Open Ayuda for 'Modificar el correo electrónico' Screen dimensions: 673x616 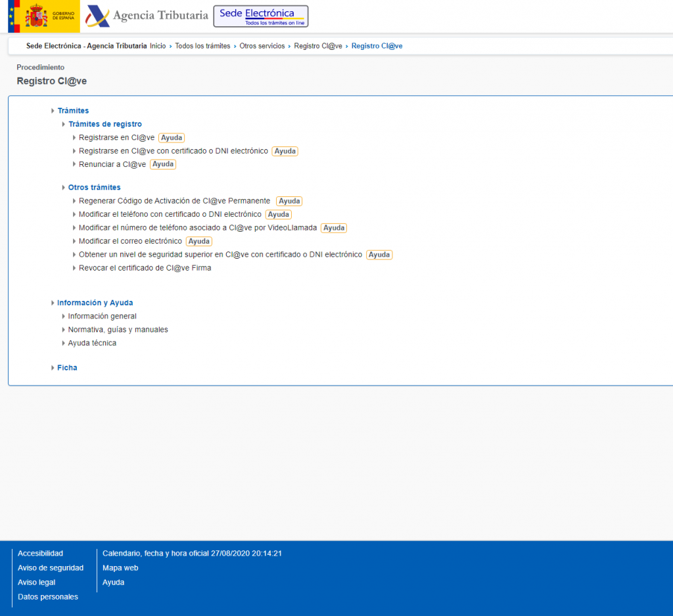199,241
